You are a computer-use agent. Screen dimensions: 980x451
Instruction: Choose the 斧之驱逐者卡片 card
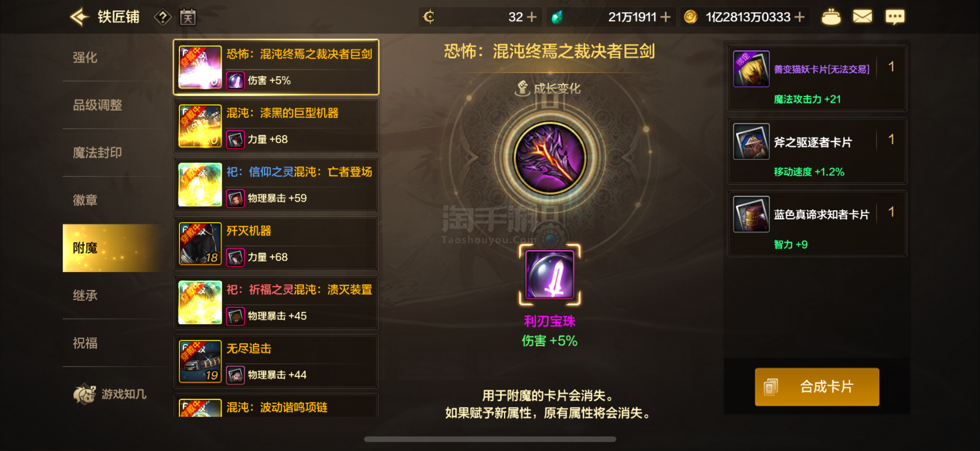817,151
